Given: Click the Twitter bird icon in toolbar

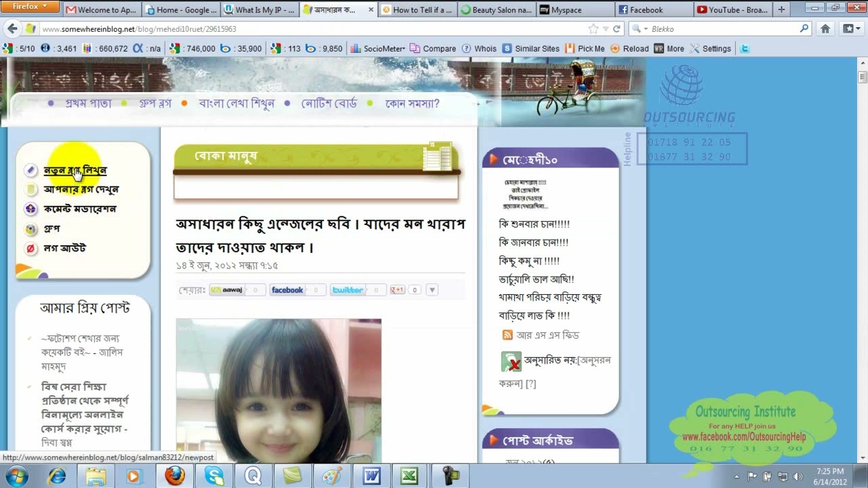Looking at the screenshot, I should point(745,49).
